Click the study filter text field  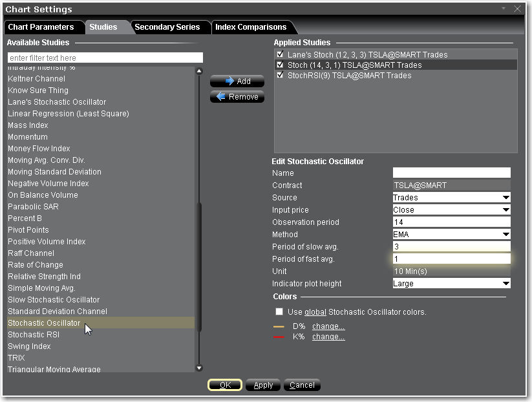point(105,58)
